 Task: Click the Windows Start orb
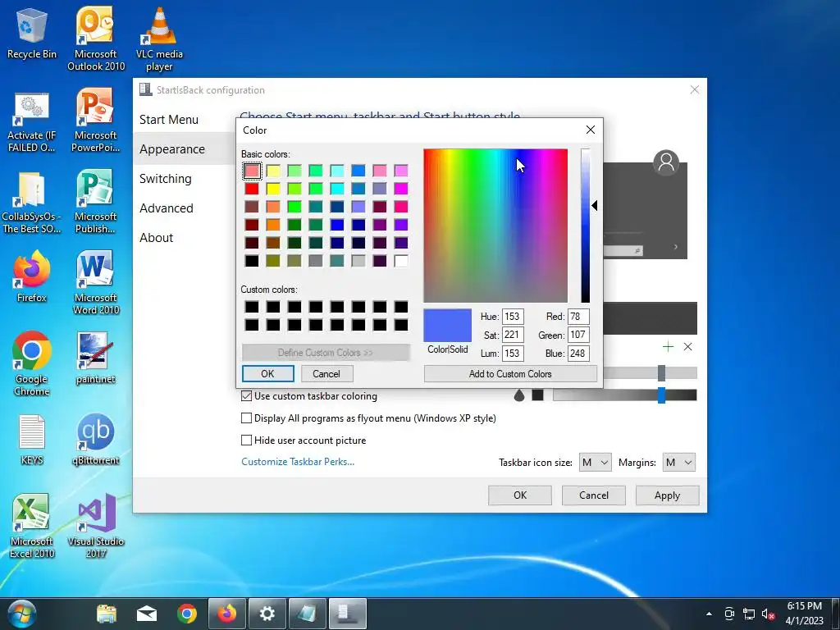[22, 614]
